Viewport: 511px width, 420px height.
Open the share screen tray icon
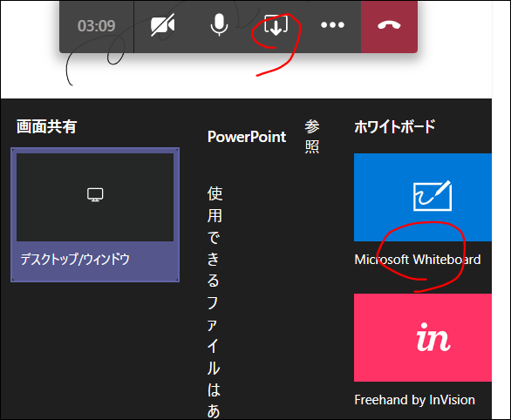pos(276,25)
